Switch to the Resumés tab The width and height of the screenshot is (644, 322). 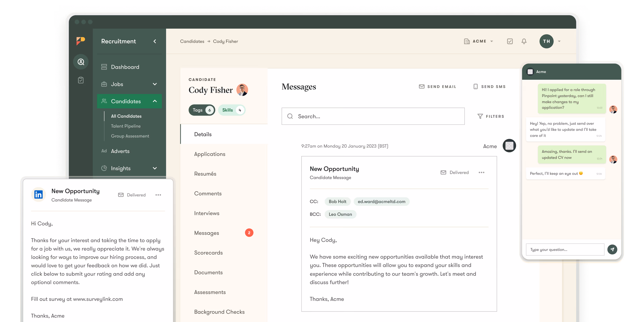(224, 174)
